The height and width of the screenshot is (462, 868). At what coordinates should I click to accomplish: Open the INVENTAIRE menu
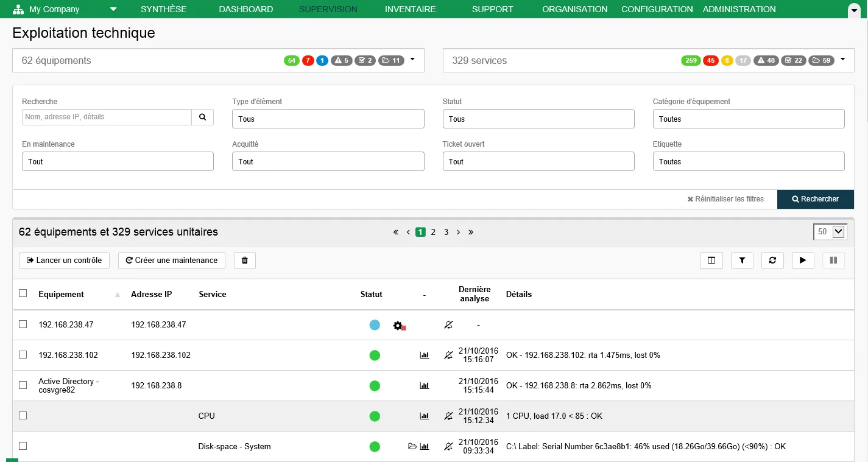(x=411, y=9)
